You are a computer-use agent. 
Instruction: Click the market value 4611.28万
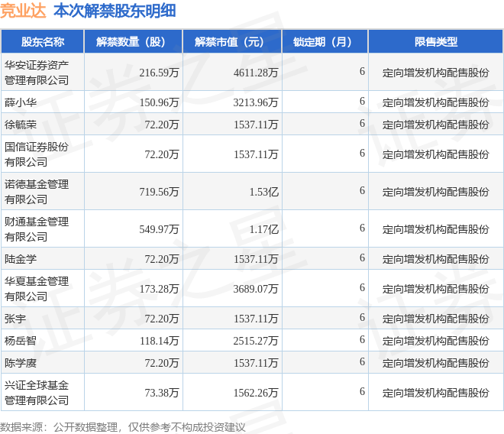tap(256, 73)
